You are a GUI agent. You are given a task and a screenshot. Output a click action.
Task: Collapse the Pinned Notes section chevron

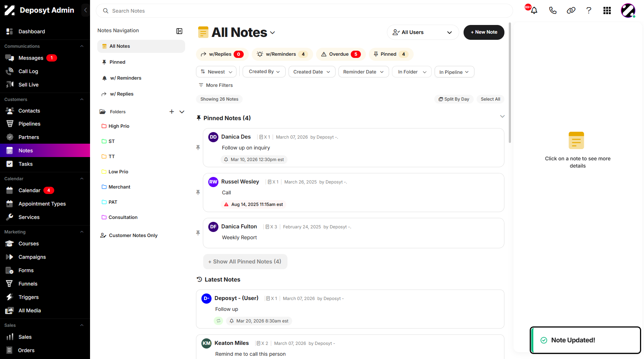pyautogui.click(x=502, y=116)
